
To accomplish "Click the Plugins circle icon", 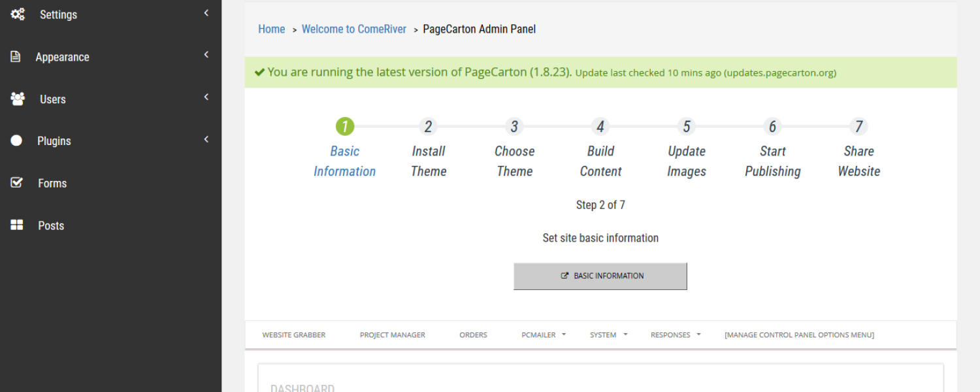I will pos(16,140).
